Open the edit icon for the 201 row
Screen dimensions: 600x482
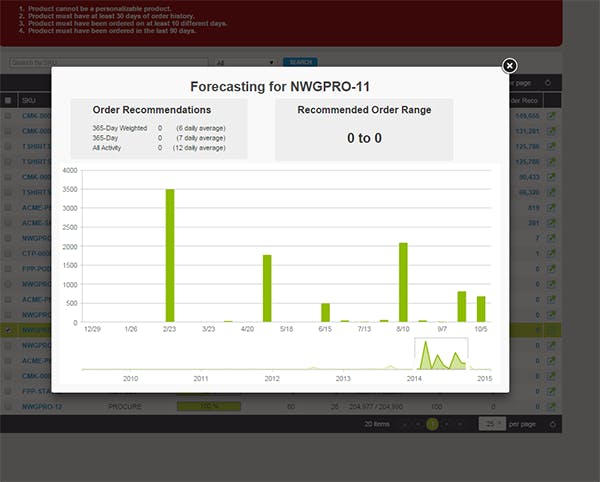click(551, 223)
